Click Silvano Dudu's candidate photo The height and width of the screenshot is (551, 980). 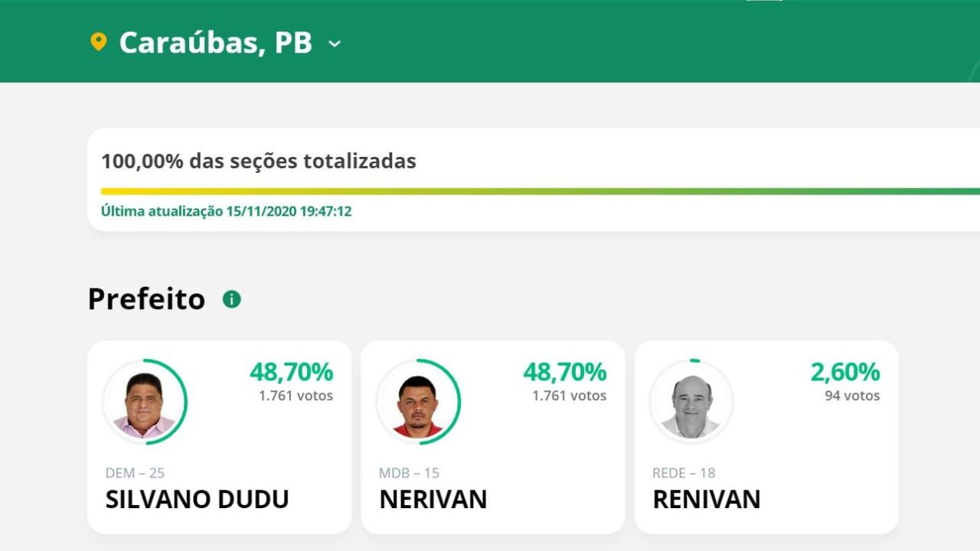(144, 402)
